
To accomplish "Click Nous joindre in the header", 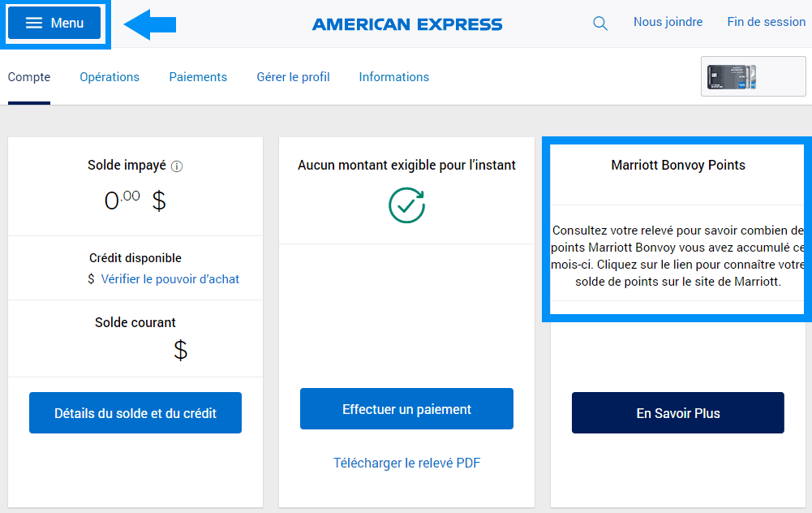I will [x=668, y=22].
